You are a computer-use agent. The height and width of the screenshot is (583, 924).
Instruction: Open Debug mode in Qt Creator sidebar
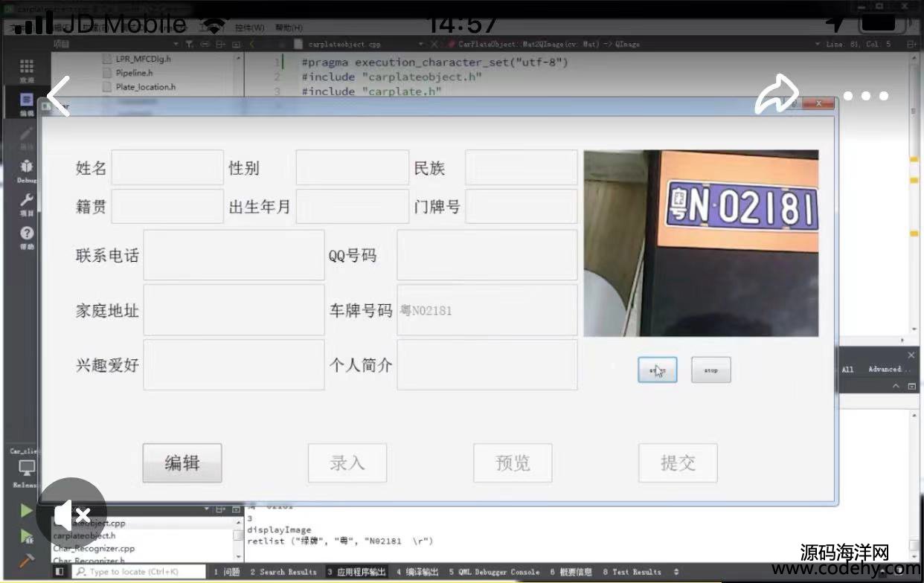coord(27,171)
